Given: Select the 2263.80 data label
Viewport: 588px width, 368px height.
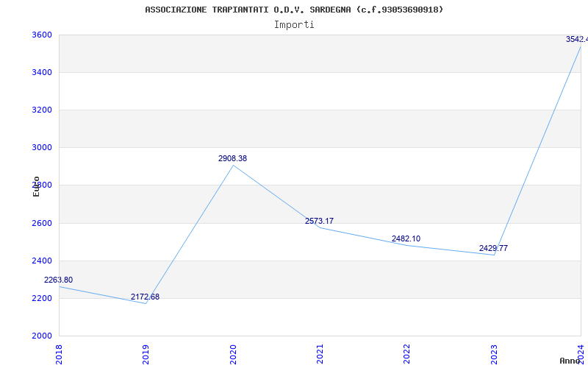Looking at the screenshot, I should [x=59, y=280].
